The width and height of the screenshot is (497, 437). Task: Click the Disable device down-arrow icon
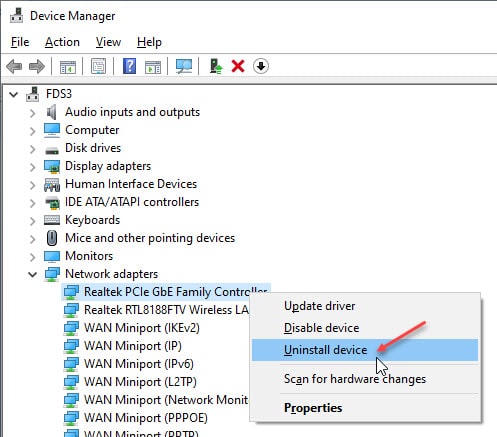tap(261, 66)
